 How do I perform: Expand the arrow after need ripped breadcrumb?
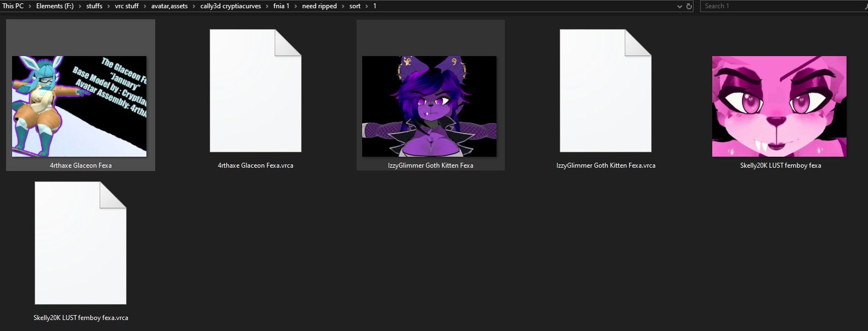tap(343, 6)
